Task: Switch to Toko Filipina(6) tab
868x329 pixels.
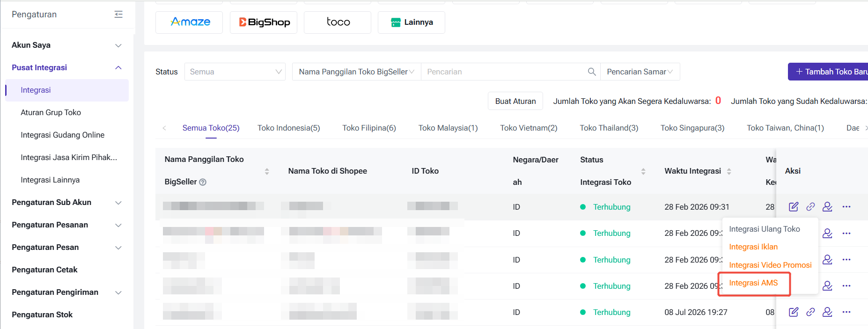Action: pos(369,128)
